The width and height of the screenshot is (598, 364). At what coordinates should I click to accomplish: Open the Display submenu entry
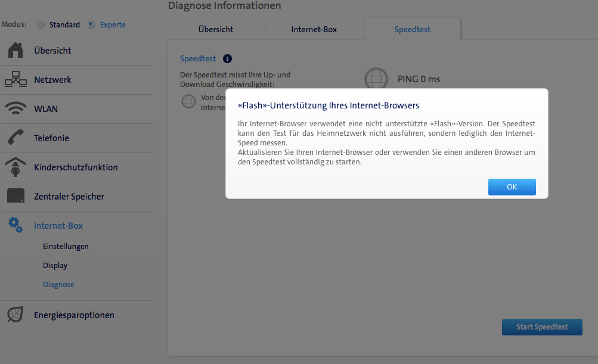(55, 265)
